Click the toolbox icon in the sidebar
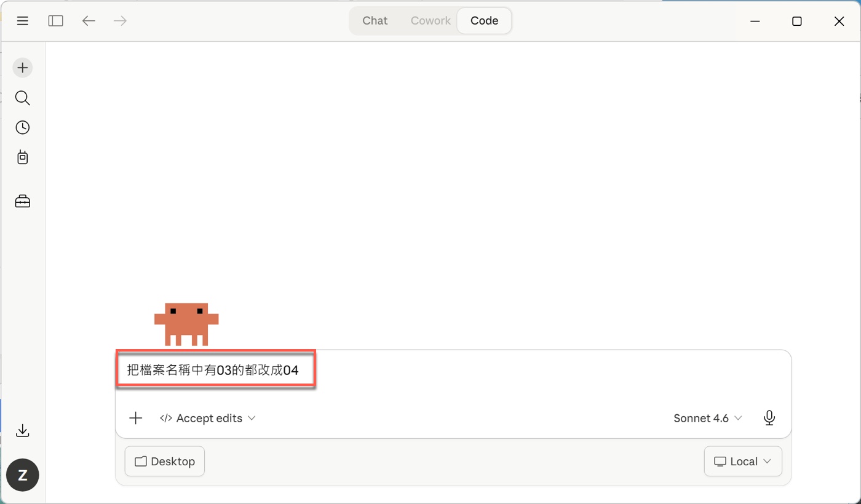This screenshot has height=504, width=861. point(23,201)
